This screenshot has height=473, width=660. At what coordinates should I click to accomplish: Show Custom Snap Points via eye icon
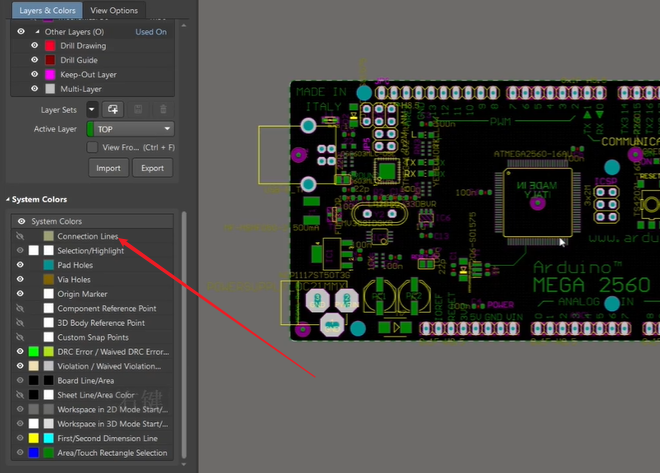(x=20, y=337)
